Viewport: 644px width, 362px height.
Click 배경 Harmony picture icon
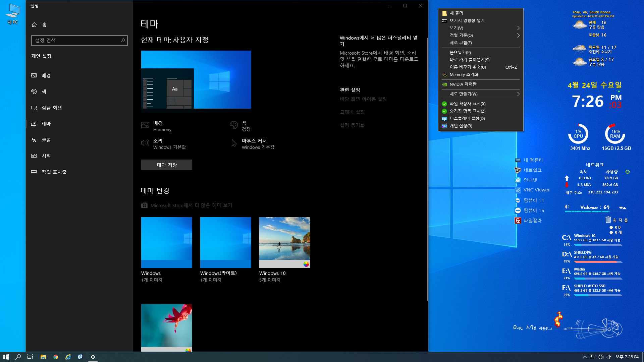[145, 125]
